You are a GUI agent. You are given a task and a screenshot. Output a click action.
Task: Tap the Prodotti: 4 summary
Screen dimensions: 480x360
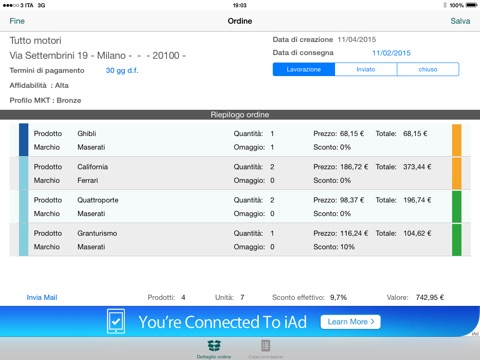coord(166,297)
